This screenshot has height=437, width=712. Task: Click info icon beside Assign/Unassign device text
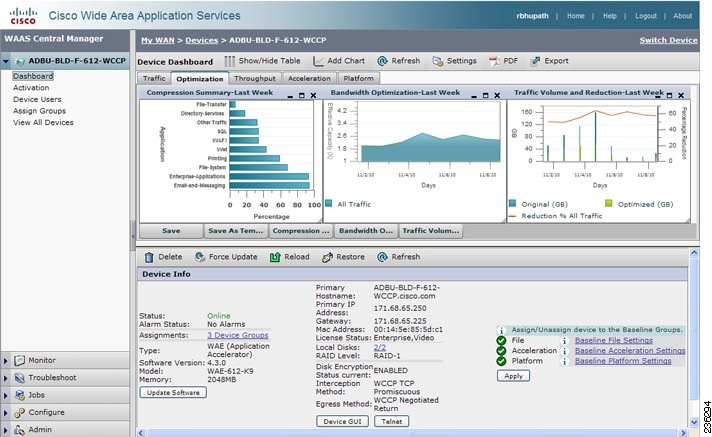[x=501, y=330]
